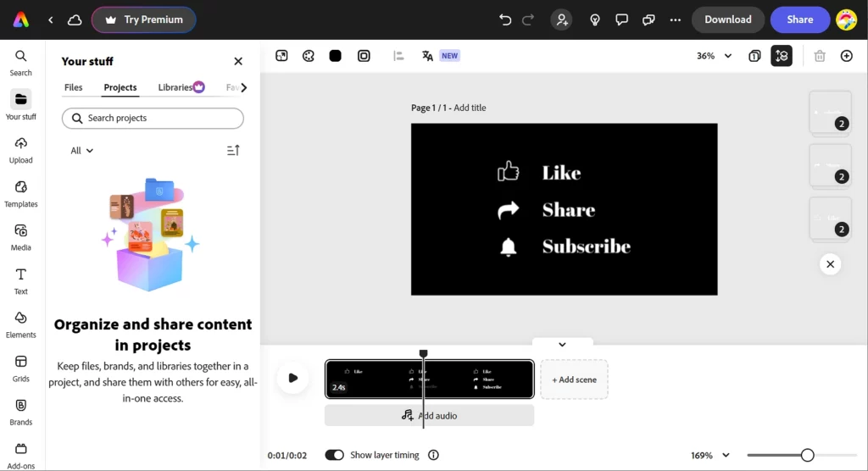The width and height of the screenshot is (868, 471).
Task: Check the cloud sync status icon
Action: tap(75, 20)
